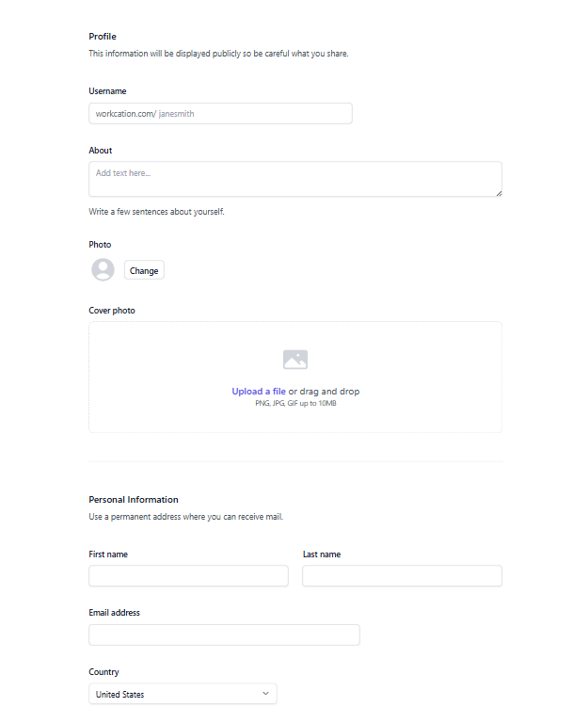Click the Cover photo label
The height and width of the screenshot is (723, 588).
(112, 311)
